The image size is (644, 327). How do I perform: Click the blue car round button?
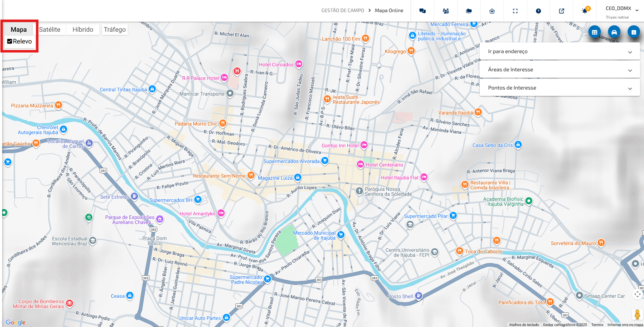[614, 32]
